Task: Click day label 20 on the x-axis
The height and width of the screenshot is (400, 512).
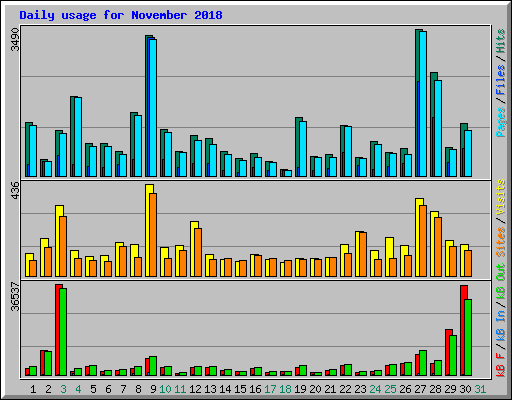Action: point(315,389)
